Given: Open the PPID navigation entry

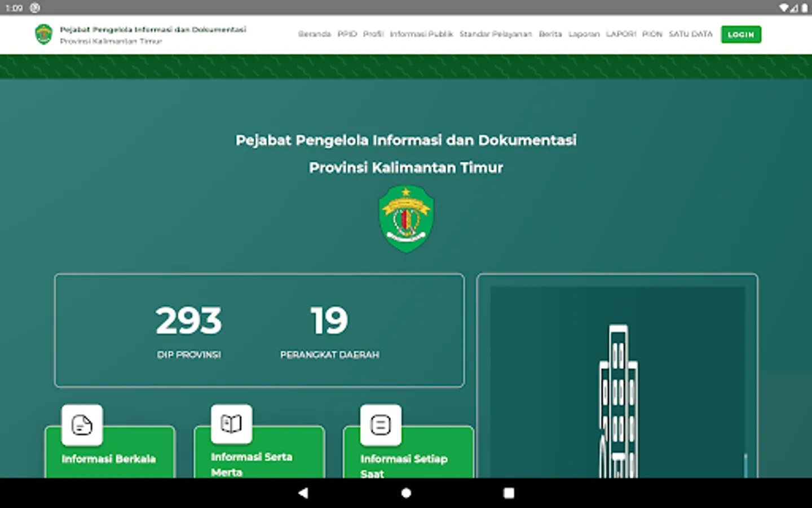Looking at the screenshot, I should (347, 34).
